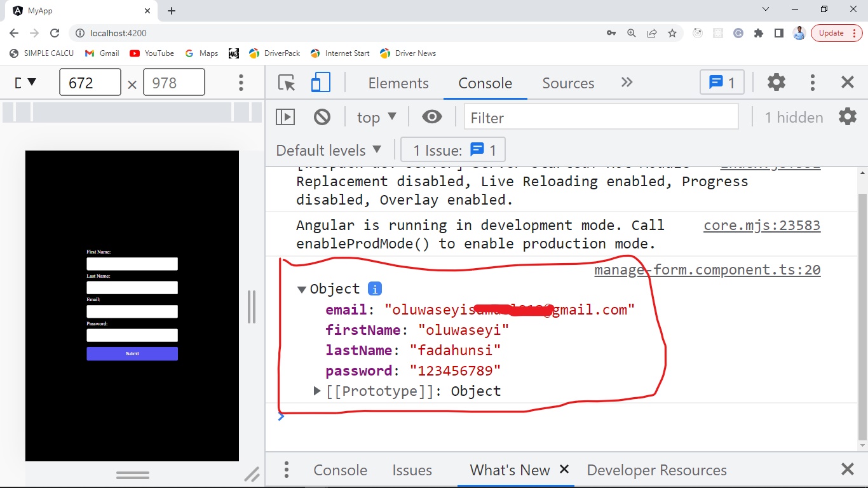Image resolution: width=868 pixels, height=488 pixels.
Task: Open the tab search chevron
Action: (x=765, y=10)
